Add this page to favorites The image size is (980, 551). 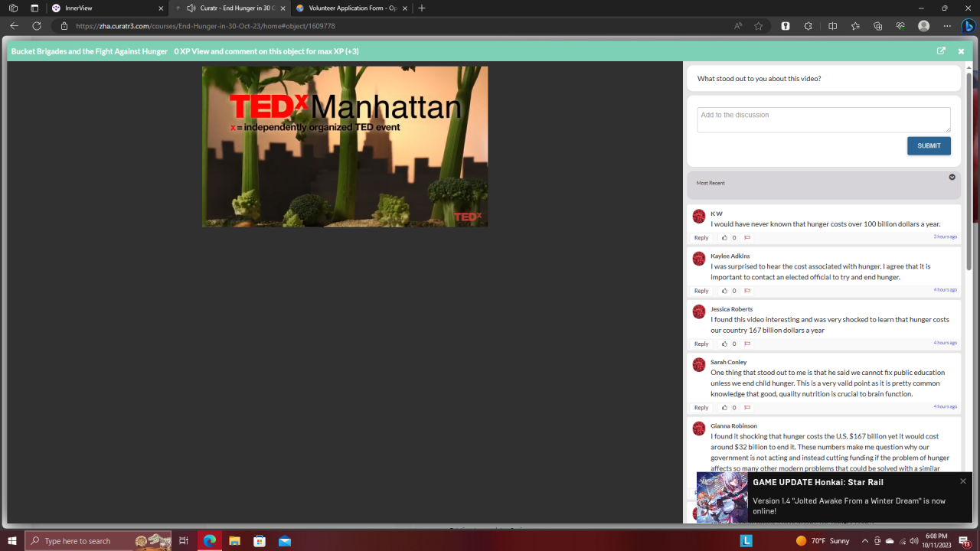tap(759, 26)
